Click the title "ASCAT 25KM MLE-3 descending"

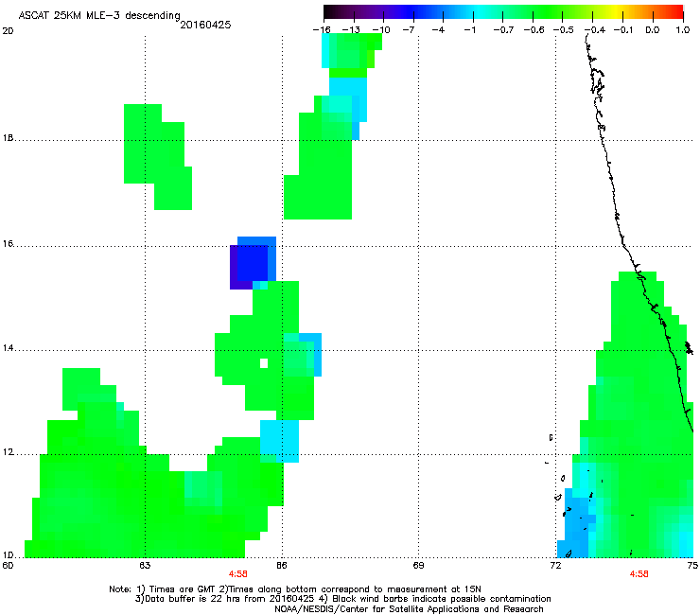pos(99,15)
